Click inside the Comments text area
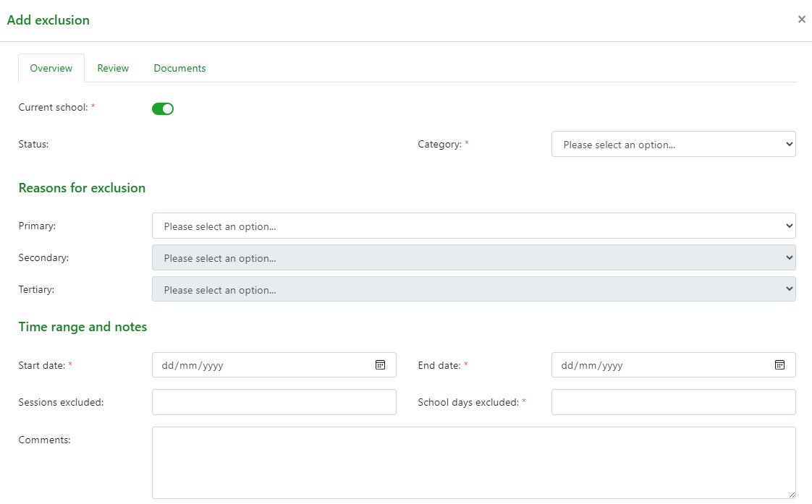Viewport: 812px width, 504px height. pos(473,463)
